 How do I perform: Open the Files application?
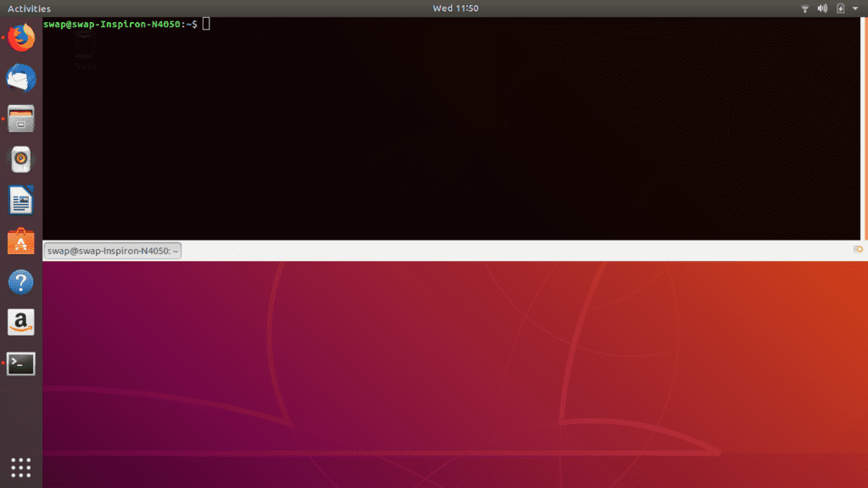[x=19, y=119]
